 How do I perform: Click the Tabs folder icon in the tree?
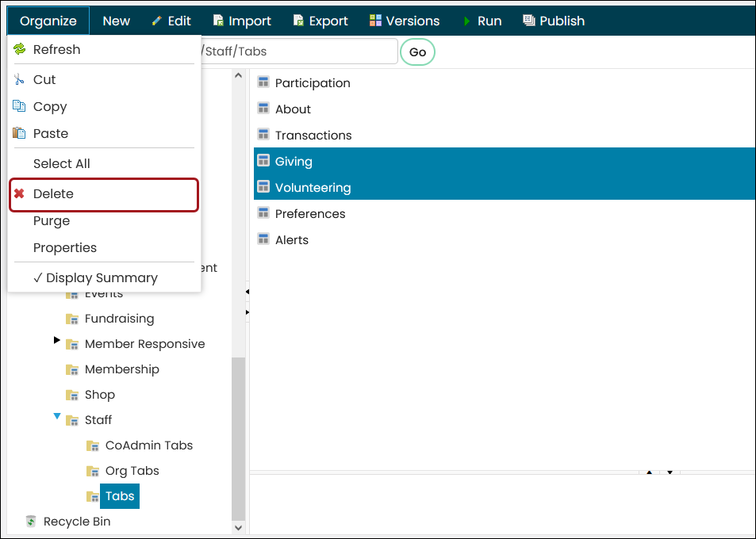point(93,496)
